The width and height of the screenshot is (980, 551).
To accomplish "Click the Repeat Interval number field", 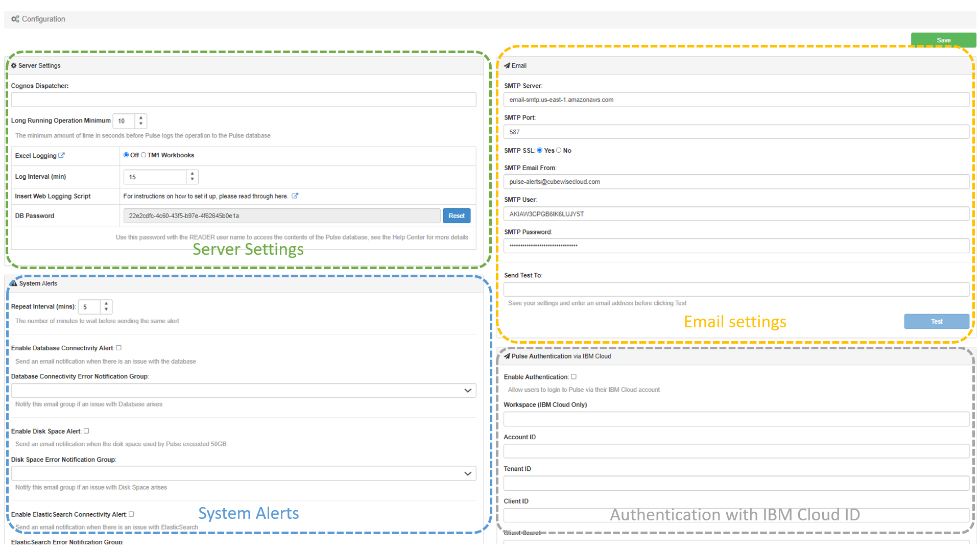I will [90, 307].
